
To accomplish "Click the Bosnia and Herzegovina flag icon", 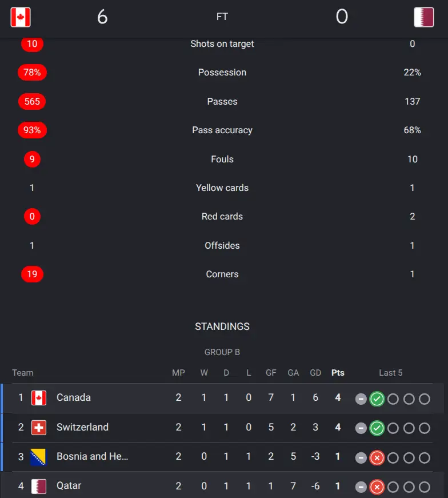I will [38, 457].
